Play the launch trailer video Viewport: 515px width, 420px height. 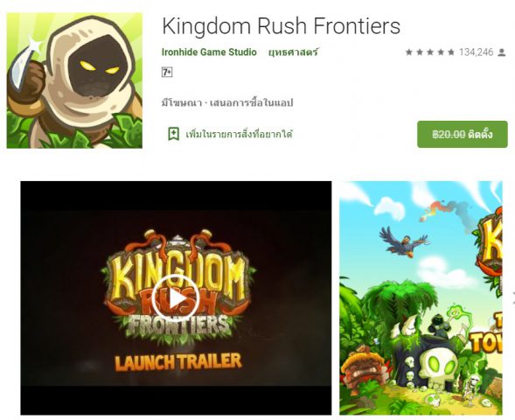coord(176,298)
